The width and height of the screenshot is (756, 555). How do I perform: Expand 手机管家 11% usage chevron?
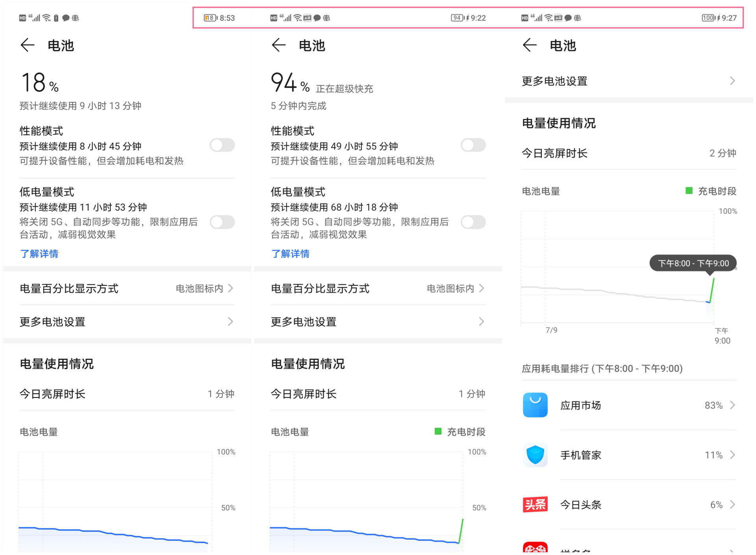tap(732, 455)
